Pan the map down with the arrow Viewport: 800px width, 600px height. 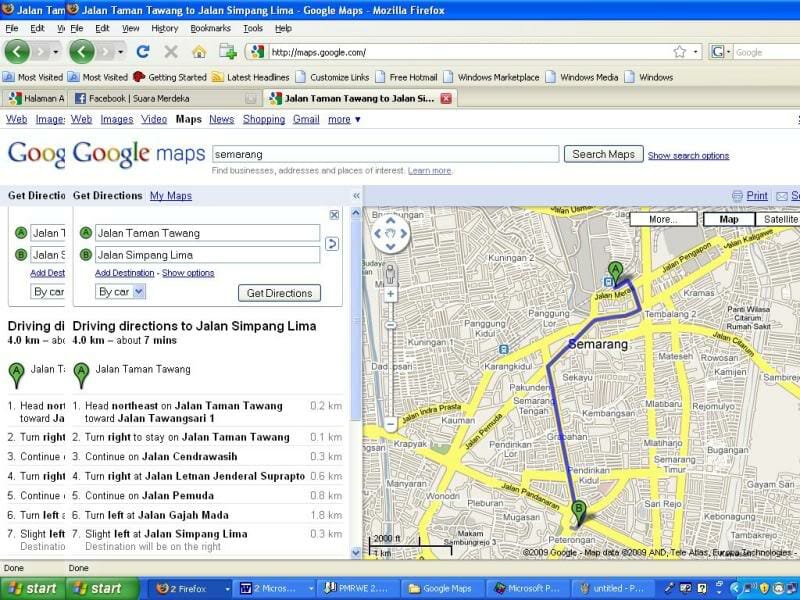click(390, 246)
